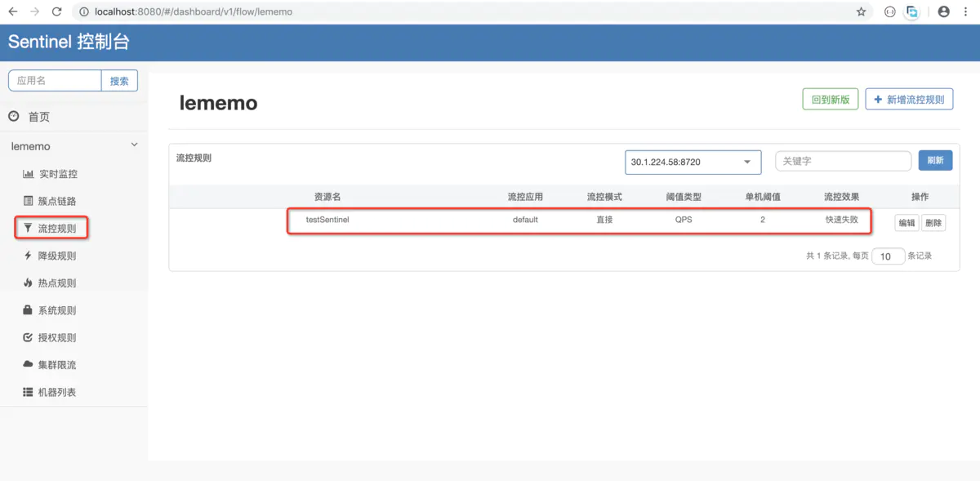Open 首页 in the sidebar

pos(39,117)
